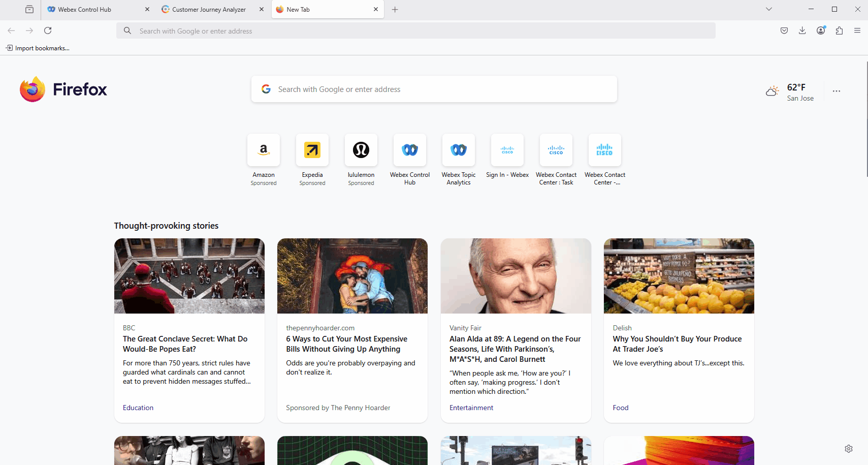This screenshot has width=868, height=465.
Task: Expand the list all tabs dropdown
Action: (x=769, y=9)
